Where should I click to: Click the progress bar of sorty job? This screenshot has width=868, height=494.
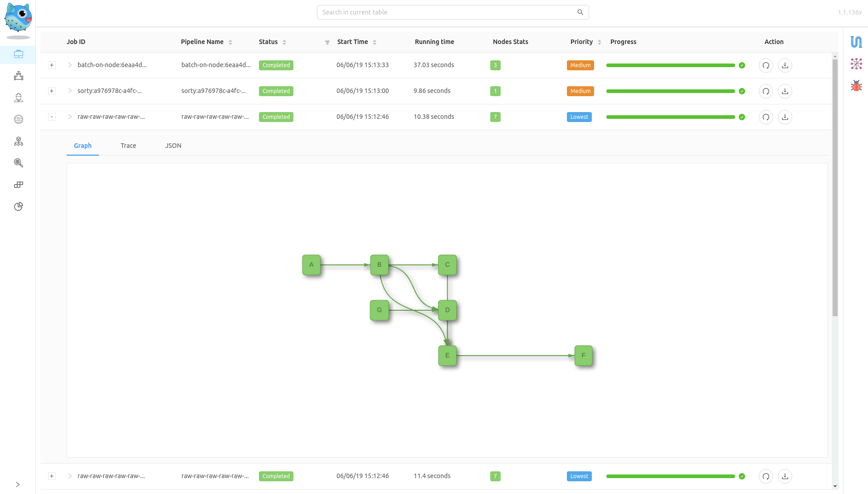pos(670,91)
